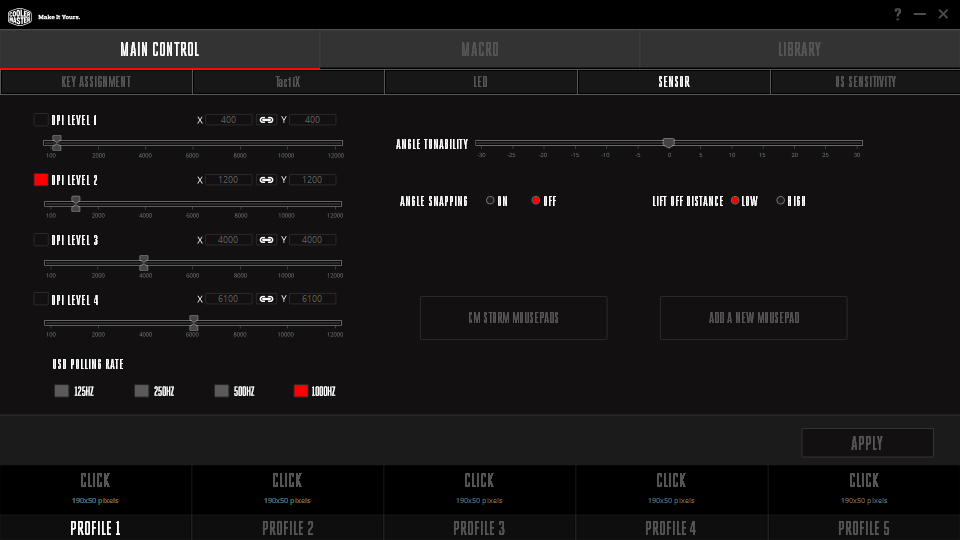Click the DPI Level 4 X value field

click(x=228, y=299)
